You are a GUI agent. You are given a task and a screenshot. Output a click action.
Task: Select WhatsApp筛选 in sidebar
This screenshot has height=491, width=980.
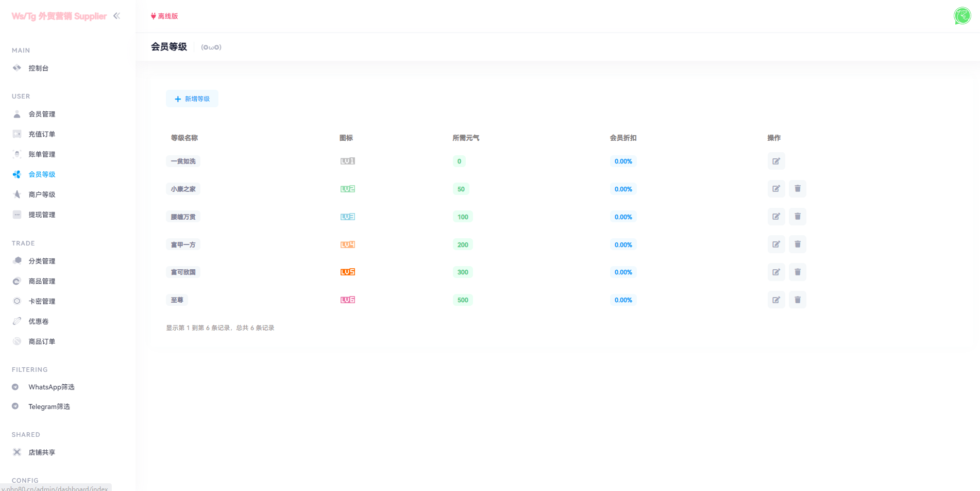tap(51, 387)
